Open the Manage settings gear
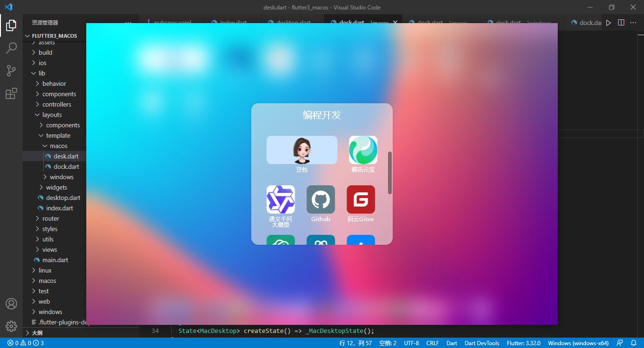Image resolution: width=644 pixels, height=348 pixels. coord(11,326)
